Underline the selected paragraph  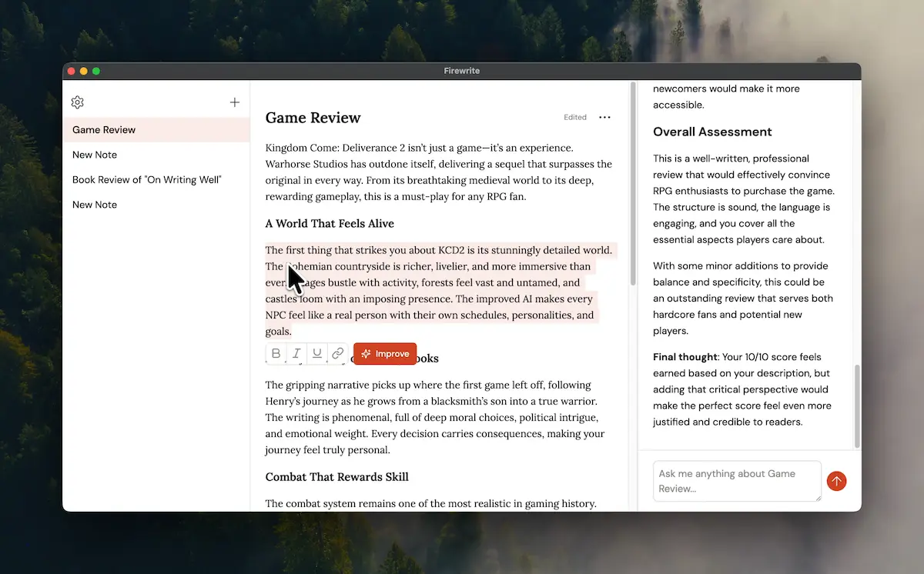[316, 354]
